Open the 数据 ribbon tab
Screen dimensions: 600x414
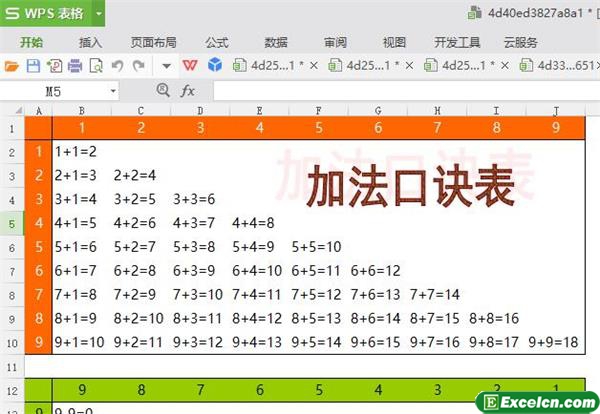[276, 42]
